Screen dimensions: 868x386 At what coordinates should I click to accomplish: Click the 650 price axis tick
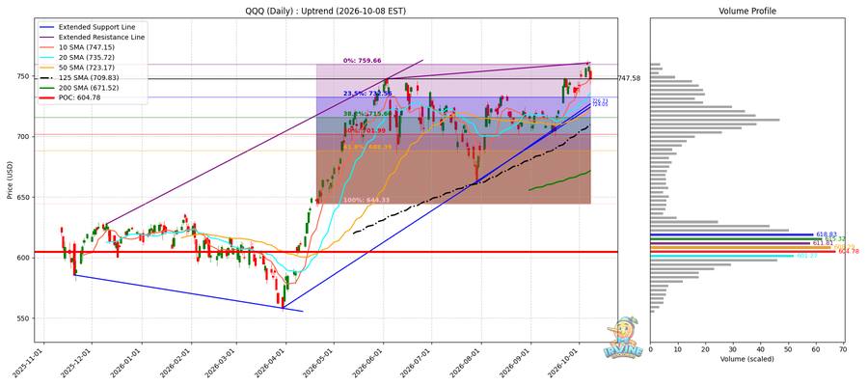tap(25, 197)
